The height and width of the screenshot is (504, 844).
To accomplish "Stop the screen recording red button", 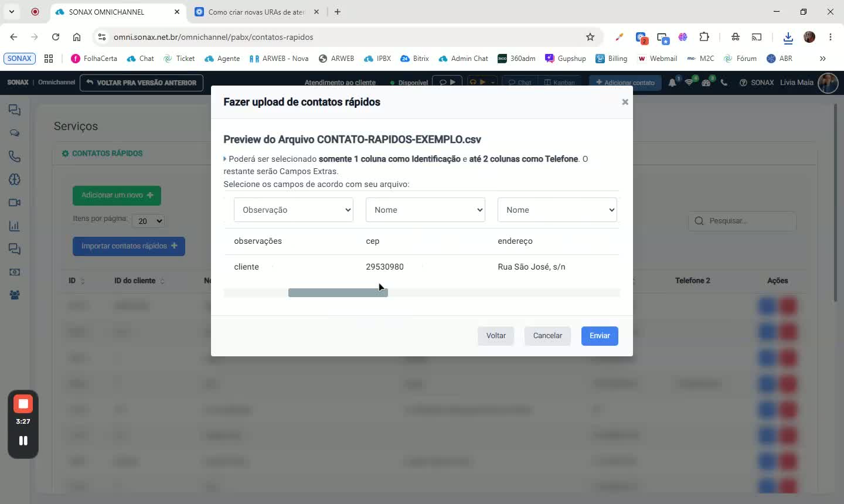I will [23, 404].
